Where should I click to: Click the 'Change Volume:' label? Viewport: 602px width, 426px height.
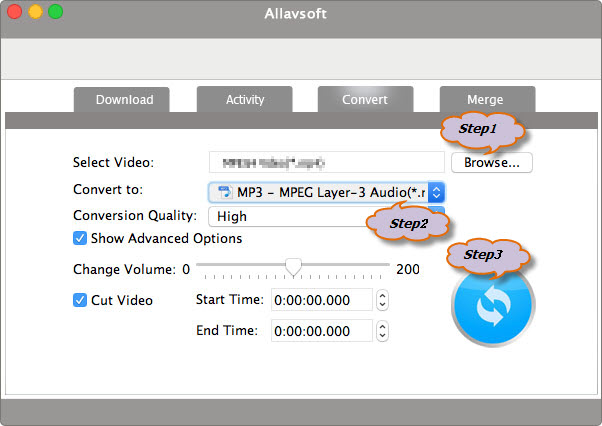pos(124,269)
